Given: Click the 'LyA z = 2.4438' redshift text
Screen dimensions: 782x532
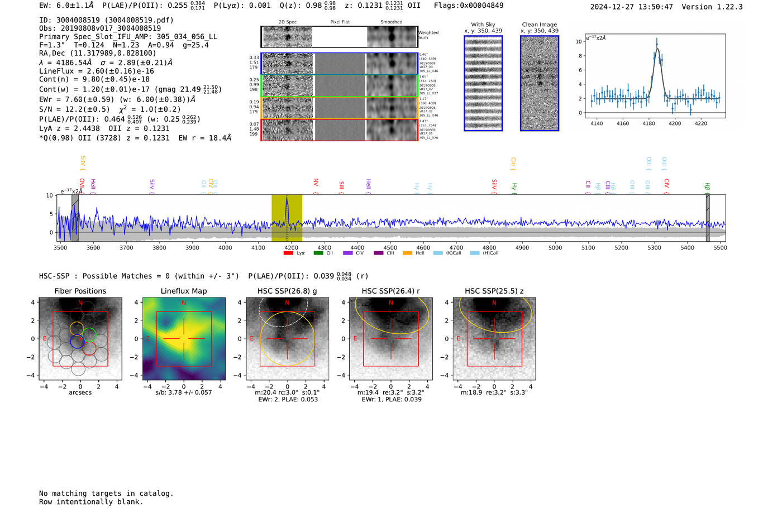Looking at the screenshot, I should pos(69,128).
